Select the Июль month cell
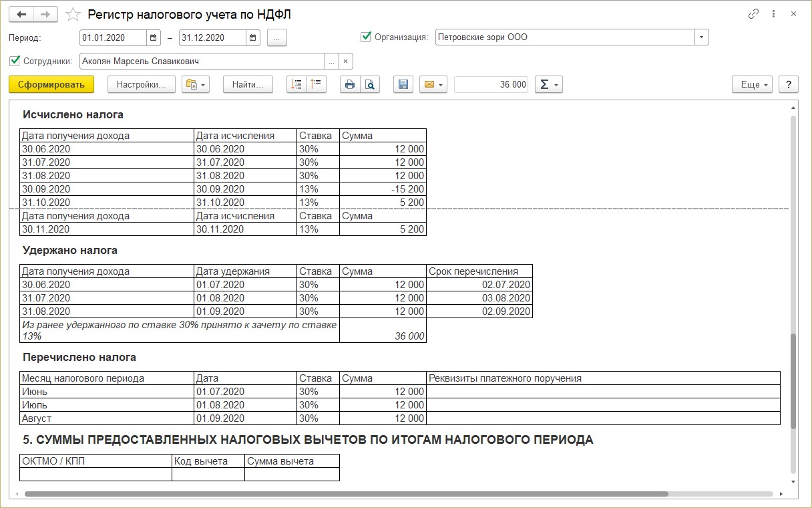The width and height of the screenshot is (812, 508). 107,405
